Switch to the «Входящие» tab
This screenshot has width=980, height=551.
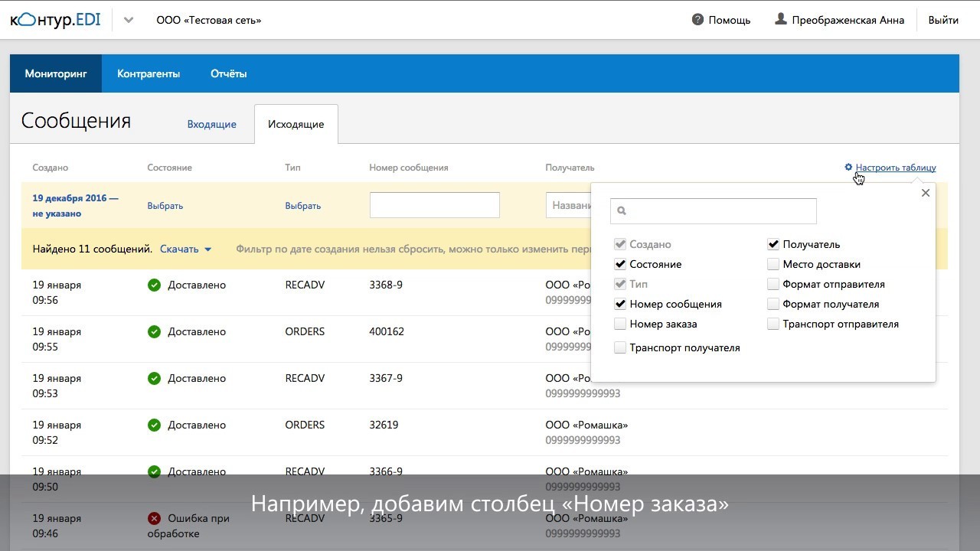211,124
